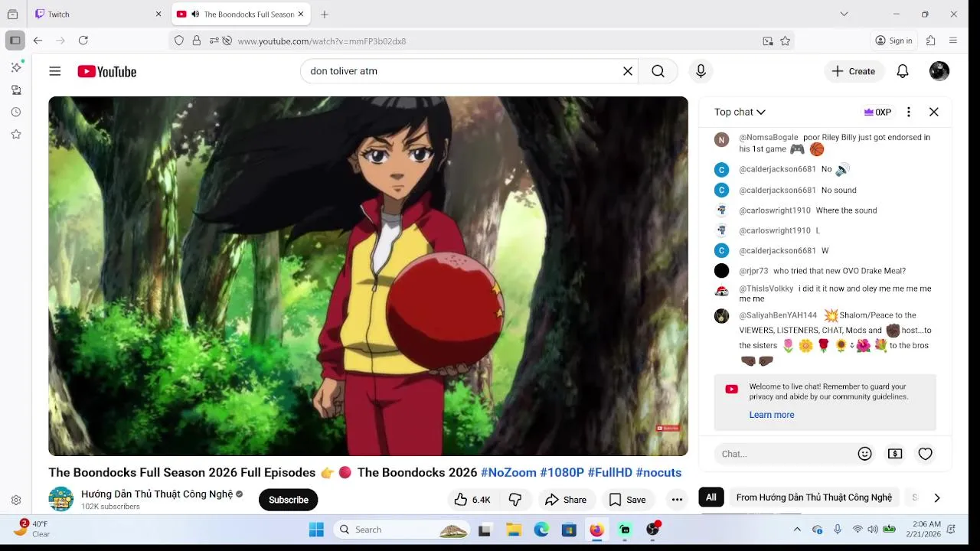This screenshot has height=551, width=980.
Task: Show tracking protection shield info
Action: click(x=179, y=41)
